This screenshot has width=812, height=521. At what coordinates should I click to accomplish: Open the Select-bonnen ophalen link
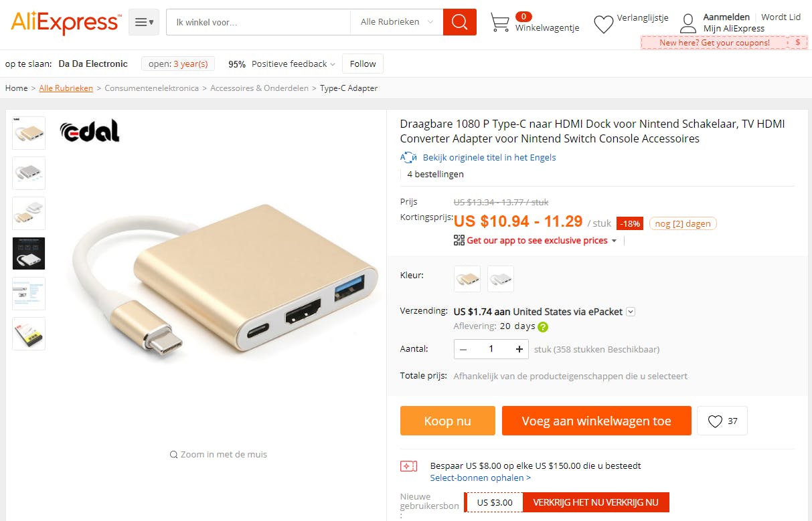480,478
